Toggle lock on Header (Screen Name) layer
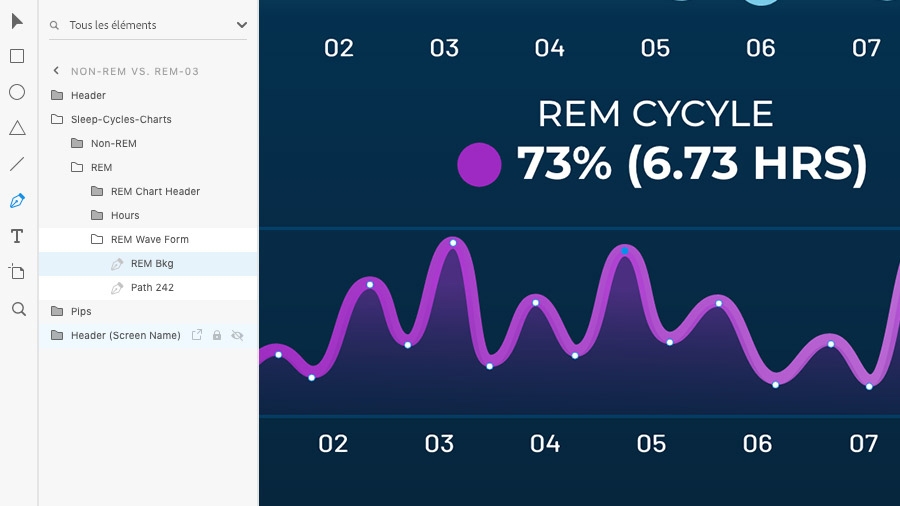Image resolution: width=900 pixels, height=506 pixels. [x=217, y=336]
